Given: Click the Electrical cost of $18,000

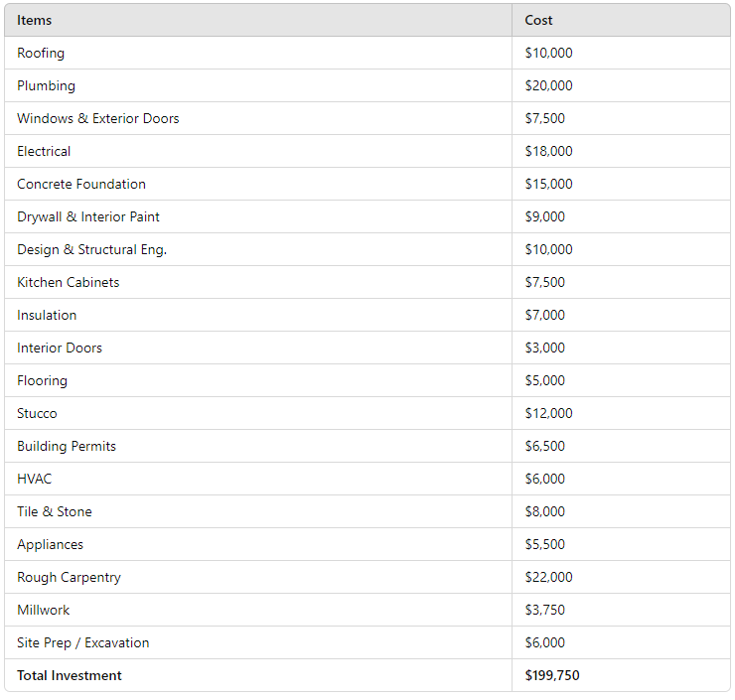Looking at the screenshot, I should pyautogui.click(x=548, y=151).
